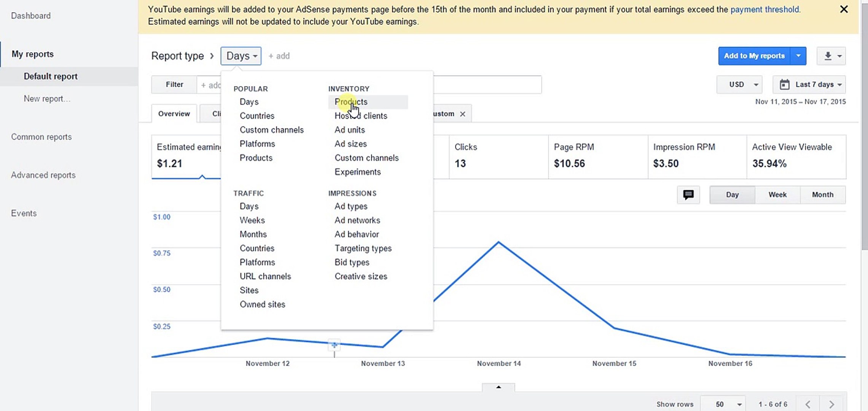The height and width of the screenshot is (411, 868).
Task: Choose URL channels from the menu
Action: click(265, 277)
